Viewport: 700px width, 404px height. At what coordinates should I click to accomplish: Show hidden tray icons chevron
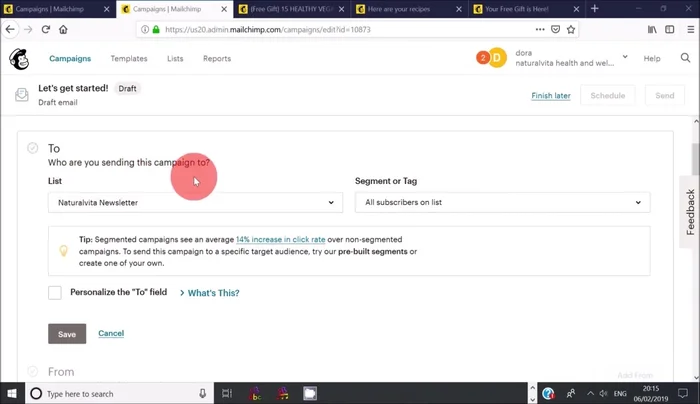(x=590, y=393)
